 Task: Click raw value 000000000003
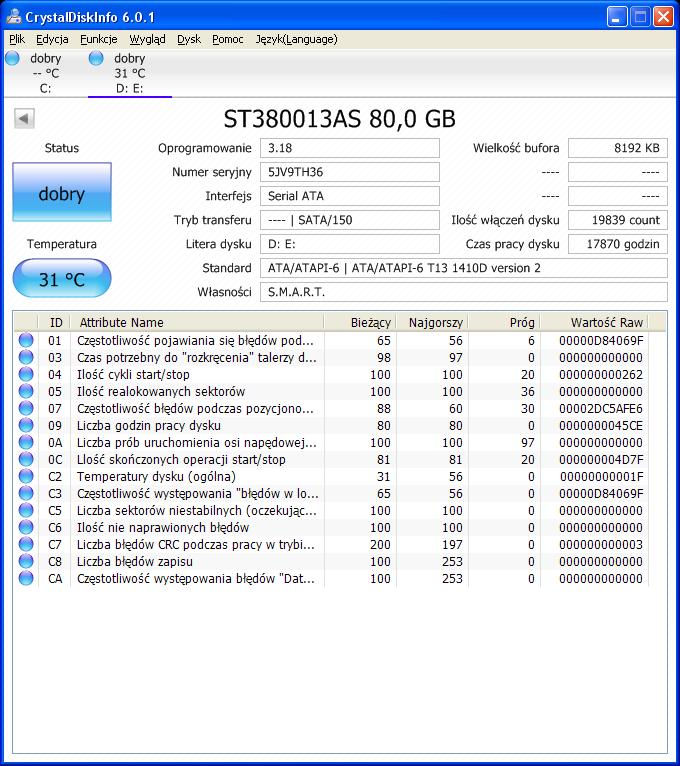601,545
